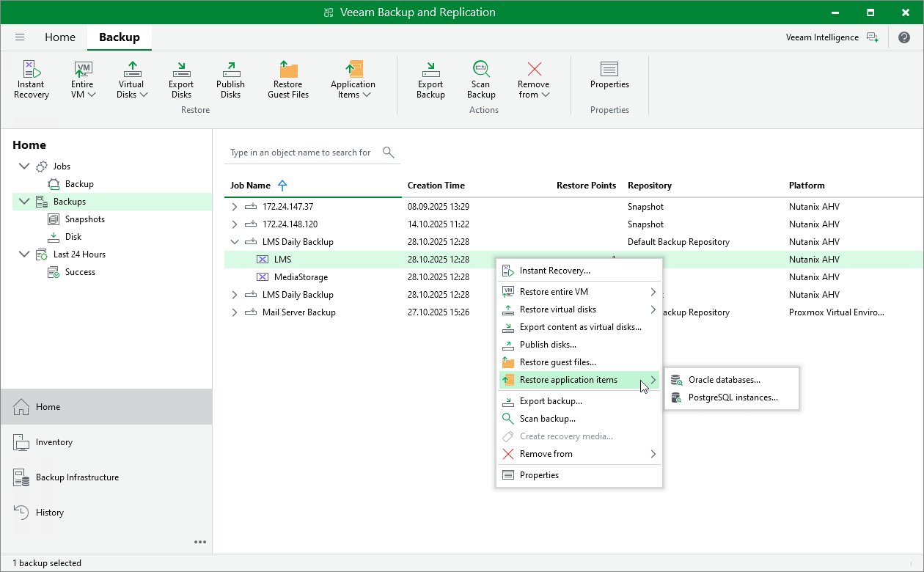
Task: Go to Backup Infrastructure view
Action: 77,477
